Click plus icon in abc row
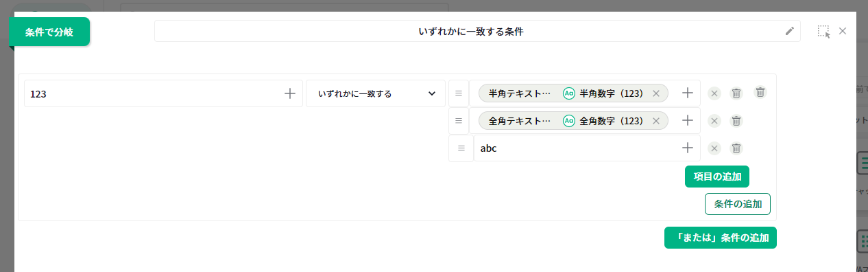The width and height of the screenshot is (868, 272). tap(688, 148)
